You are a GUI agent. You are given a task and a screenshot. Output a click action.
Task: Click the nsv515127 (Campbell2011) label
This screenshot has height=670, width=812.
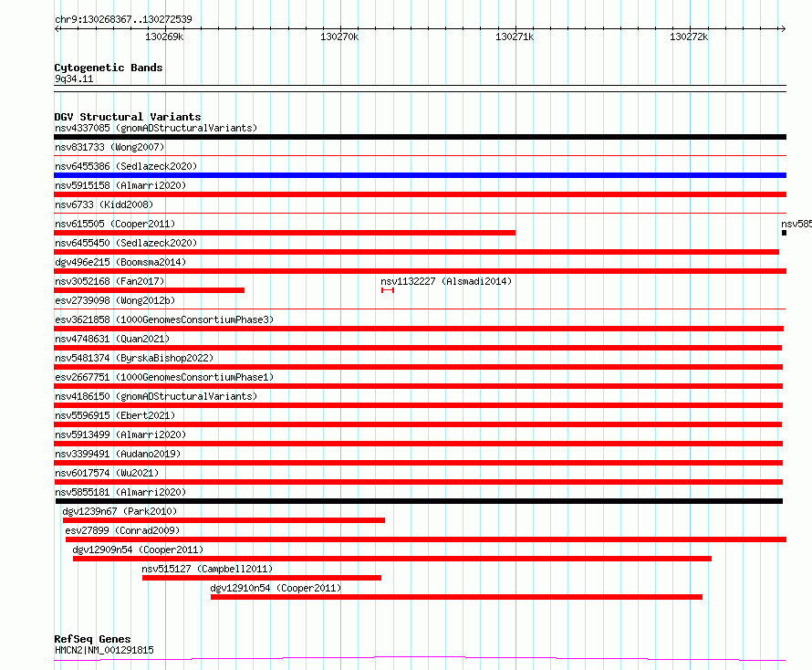[x=207, y=569]
